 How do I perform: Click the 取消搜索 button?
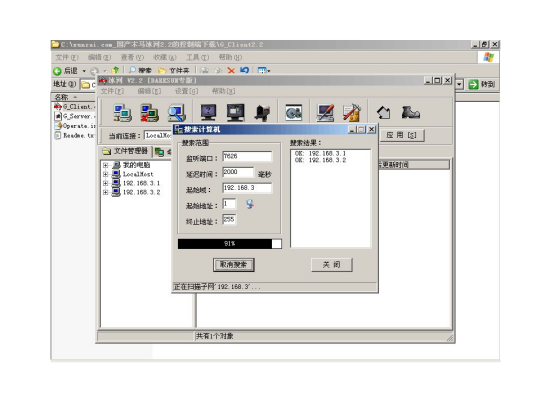pyautogui.click(x=233, y=265)
